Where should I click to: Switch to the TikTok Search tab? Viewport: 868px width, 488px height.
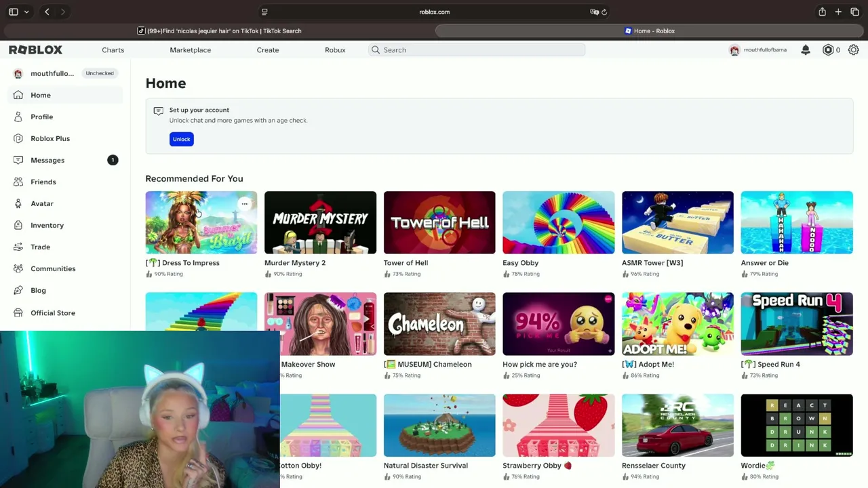[219, 30]
